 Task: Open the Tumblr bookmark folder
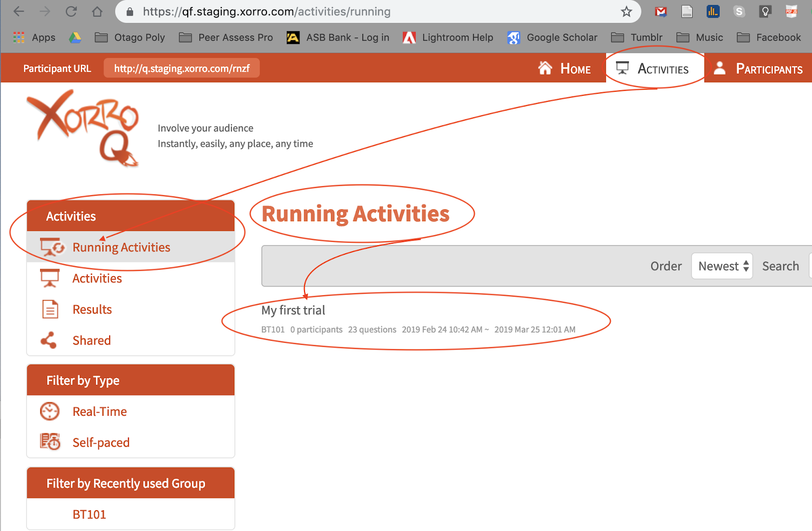pyautogui.click(x=637, y=38)
